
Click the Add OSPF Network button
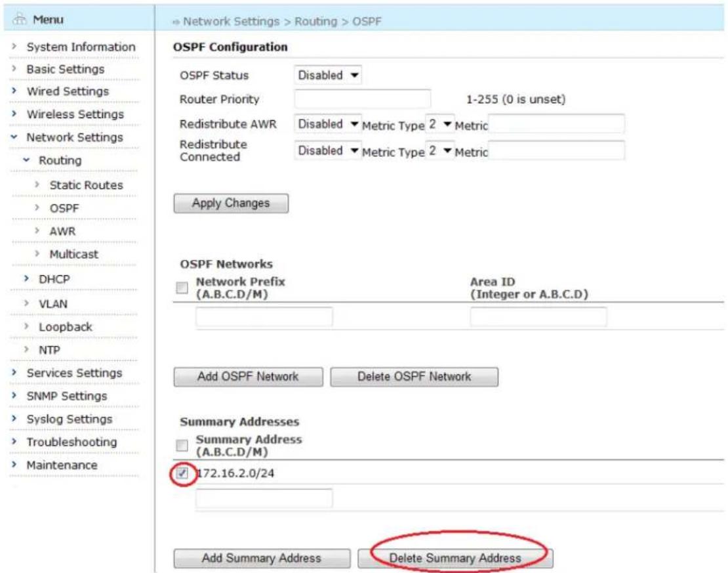[249, 377]
